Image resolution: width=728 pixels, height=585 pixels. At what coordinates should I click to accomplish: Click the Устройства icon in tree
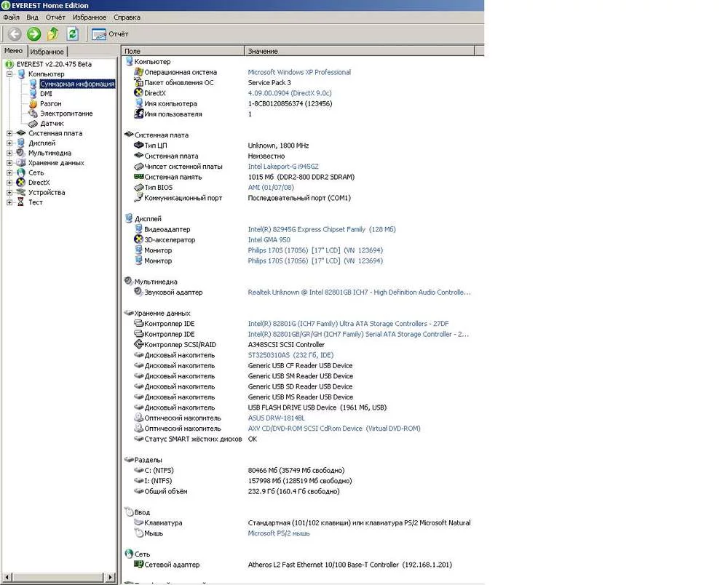tap(21, 193)
